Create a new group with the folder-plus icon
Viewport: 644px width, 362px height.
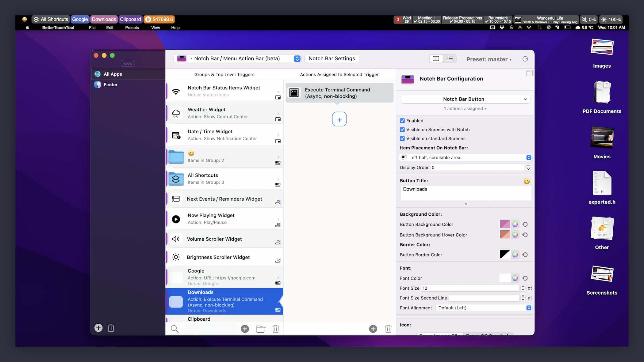(x=261, y=329)
